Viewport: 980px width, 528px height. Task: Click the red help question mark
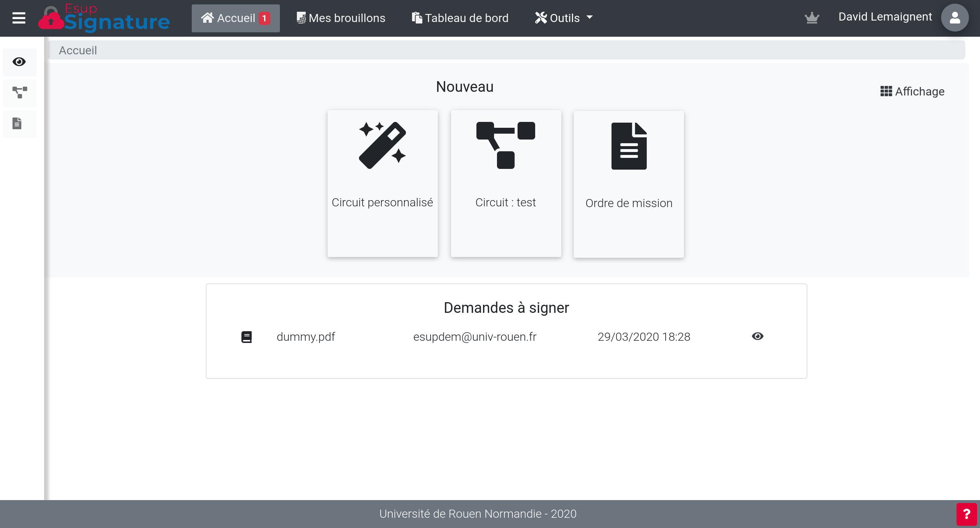click(966, 514)
